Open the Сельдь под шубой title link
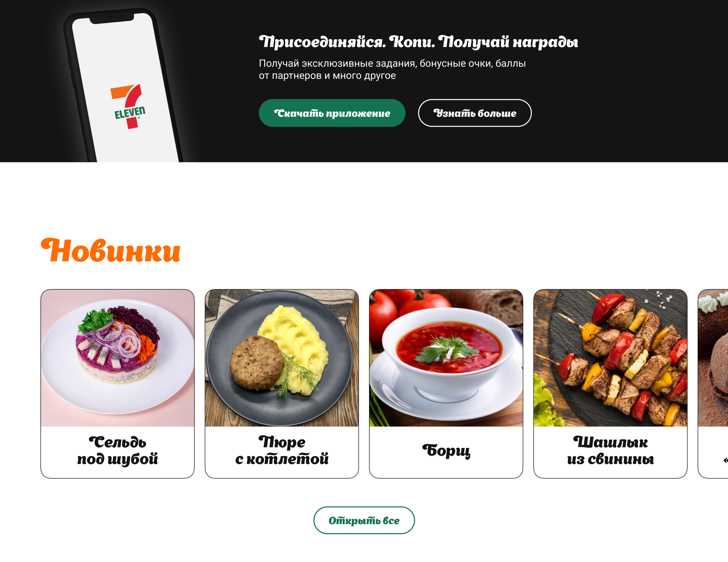This screenshot has width=728, height=562. (117, 450)
